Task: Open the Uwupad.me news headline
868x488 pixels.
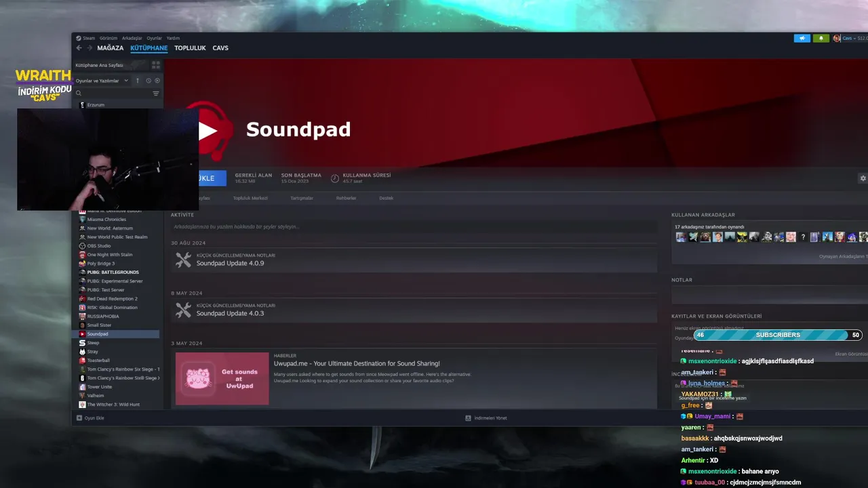Action: click(357, 364)
